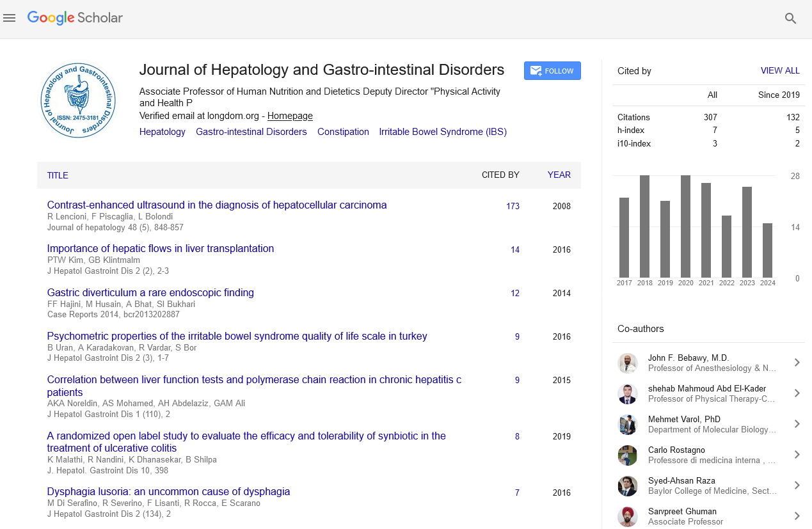The image size is (812, 529).
Task: Open the hamburger menu icon
Action: 9,19
